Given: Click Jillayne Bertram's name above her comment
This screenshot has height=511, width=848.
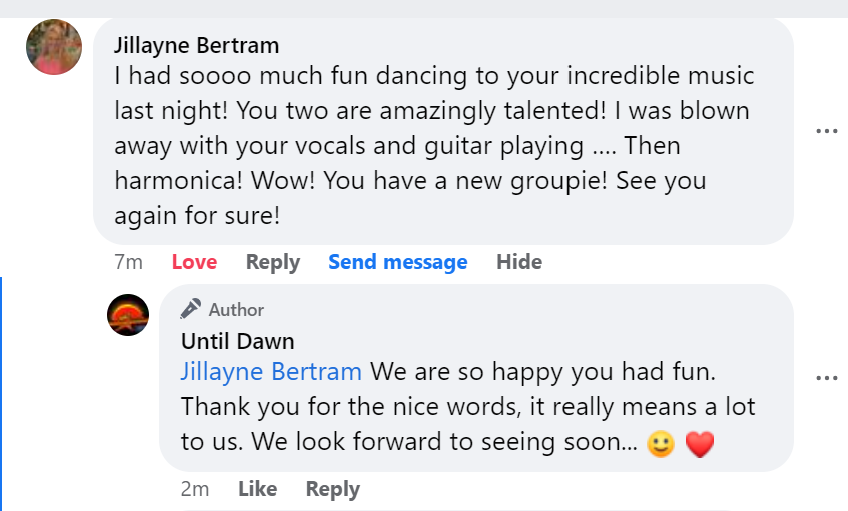Looking at the screenshot, I should (196, 45).
